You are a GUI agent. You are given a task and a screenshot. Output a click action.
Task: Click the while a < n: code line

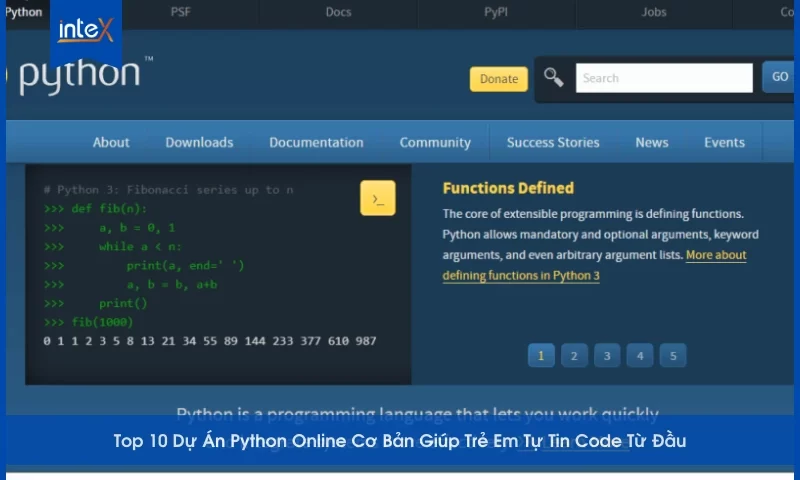click(x=113, y=246)
